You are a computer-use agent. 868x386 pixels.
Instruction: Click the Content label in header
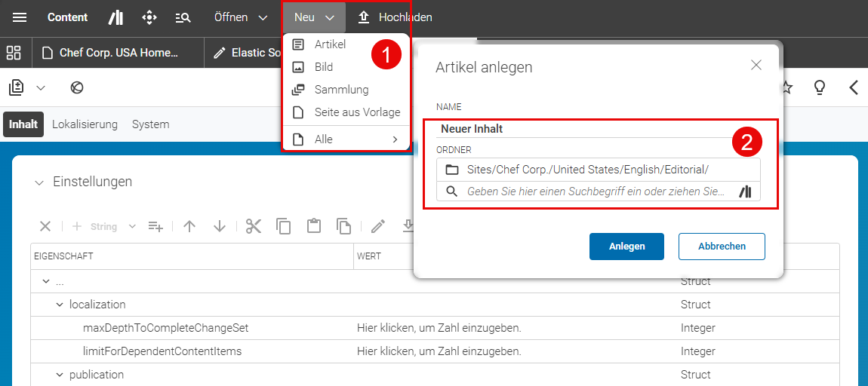click(x=67, y=17)
